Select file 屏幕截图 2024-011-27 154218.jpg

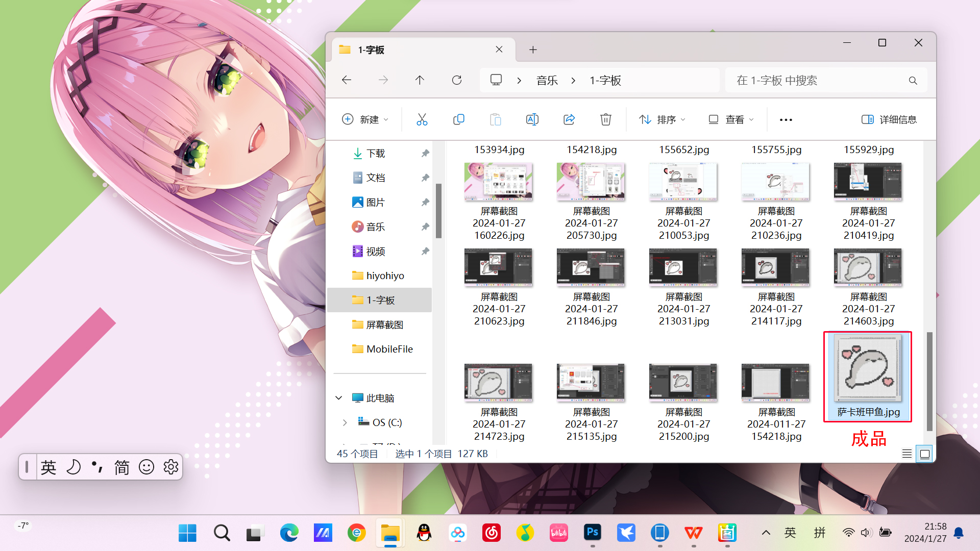point(776,403)
